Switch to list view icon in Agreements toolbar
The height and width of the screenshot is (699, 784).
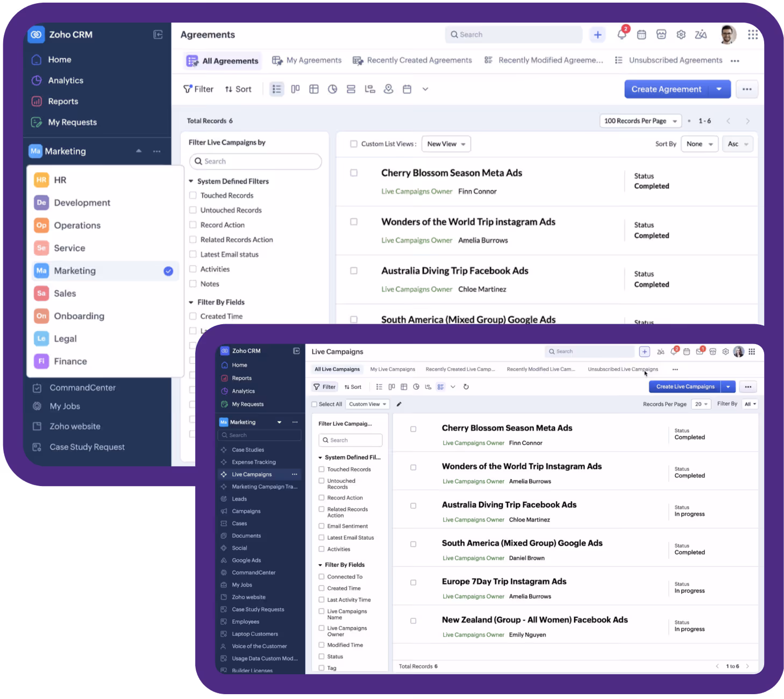click(x=276, y=89)
